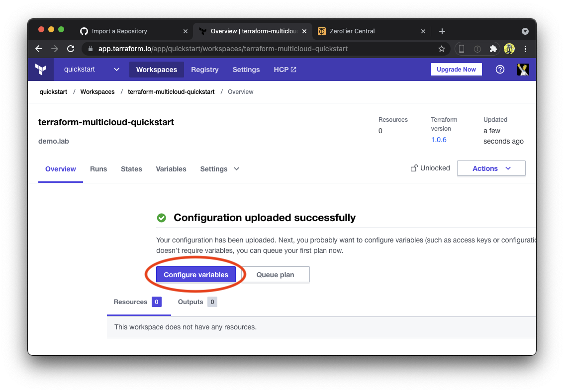Click 'This workspace does not have any resources.'

[x=185, y=327]
